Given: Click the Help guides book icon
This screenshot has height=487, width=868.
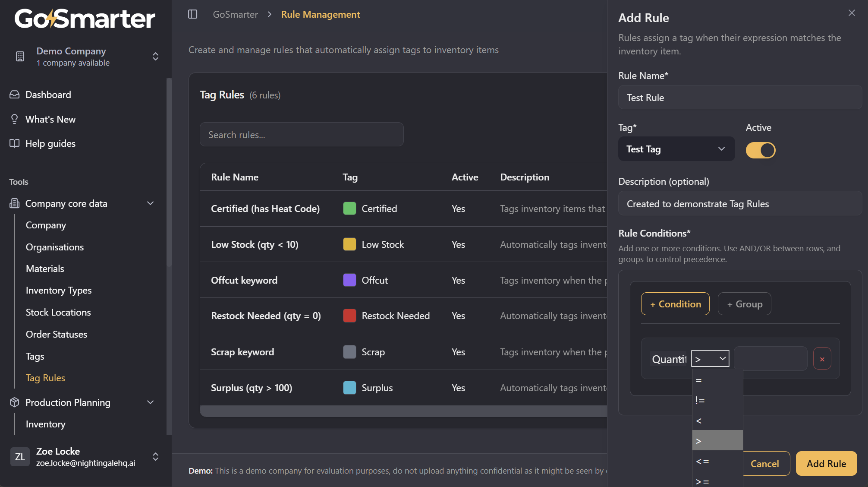Looking at the screenshot, I should (x=15, y=143).
